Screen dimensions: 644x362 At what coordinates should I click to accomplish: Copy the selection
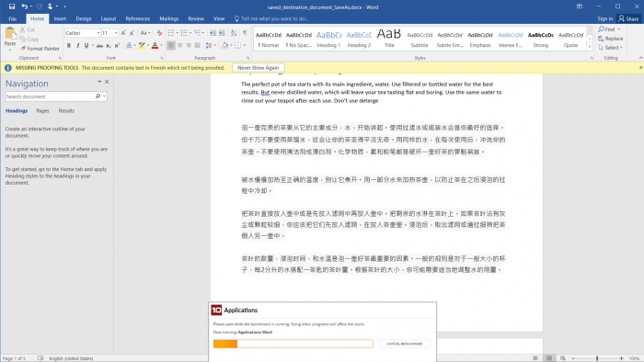[29, 39]
